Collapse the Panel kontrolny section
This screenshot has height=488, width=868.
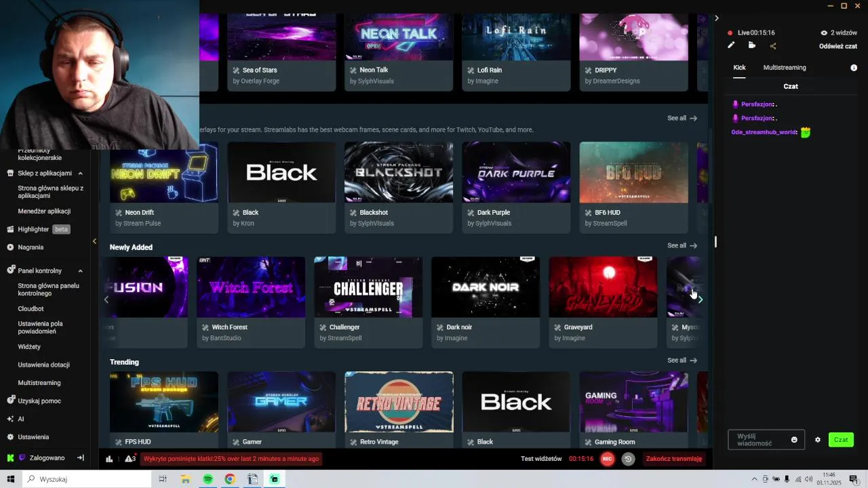(x=80, y=271)
